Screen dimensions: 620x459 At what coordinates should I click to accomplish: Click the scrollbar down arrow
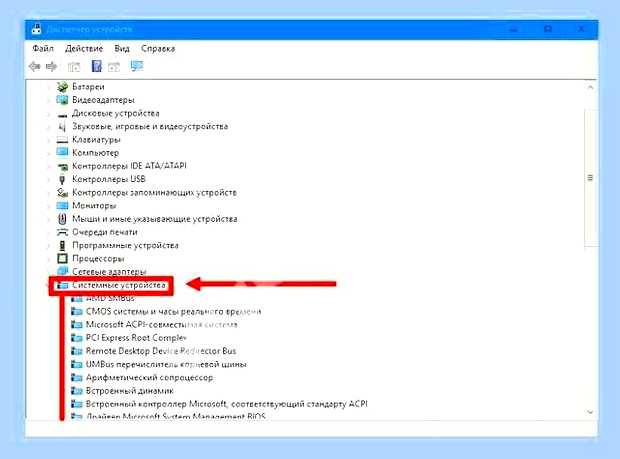[590, 412]
